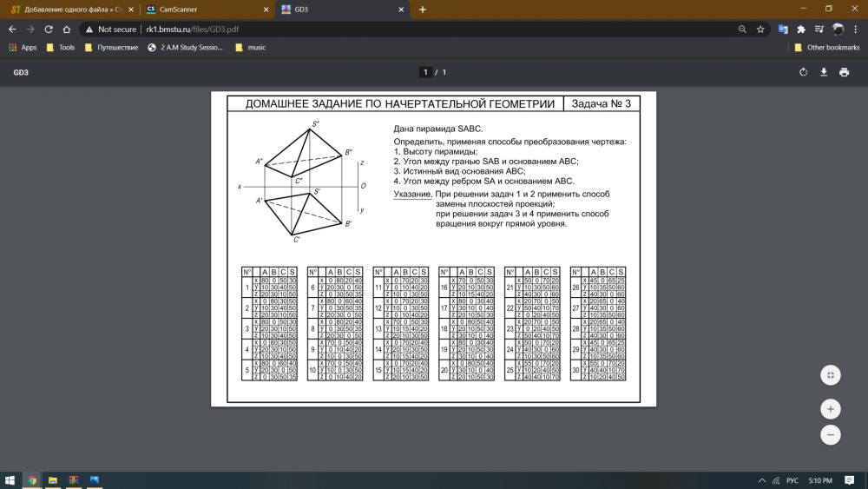Zoom out of the PDF
This screenshot has width=868, height=489.
pos(831,434)
